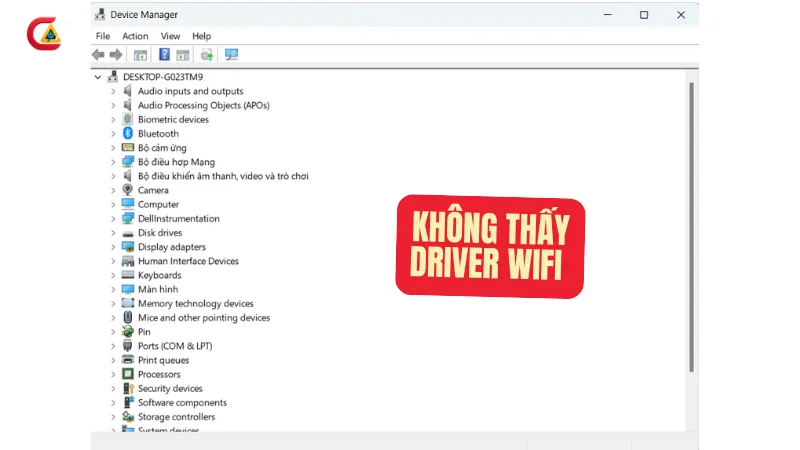The height and width of the screenshot is (450, 800).
Task: Click the properties pane toolbar icon
Action: (x=183, y=55)
